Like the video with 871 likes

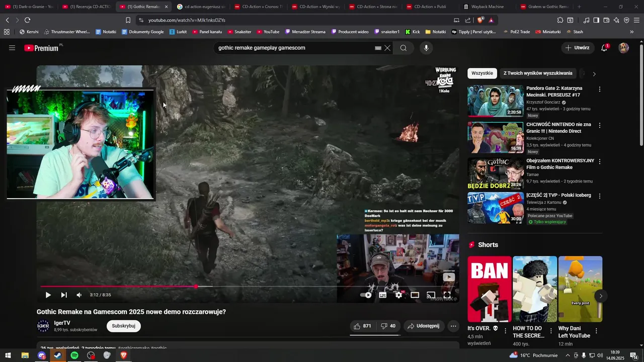[x=362, y=326]
